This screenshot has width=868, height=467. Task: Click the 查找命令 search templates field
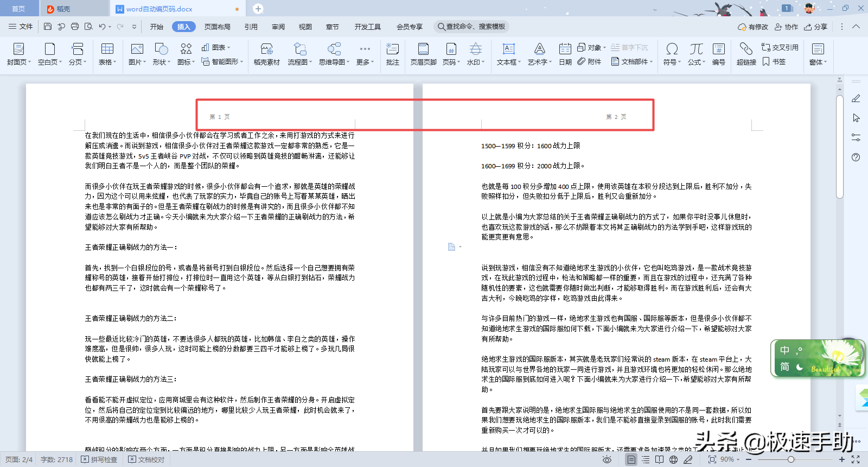click(x=471, y=27)
